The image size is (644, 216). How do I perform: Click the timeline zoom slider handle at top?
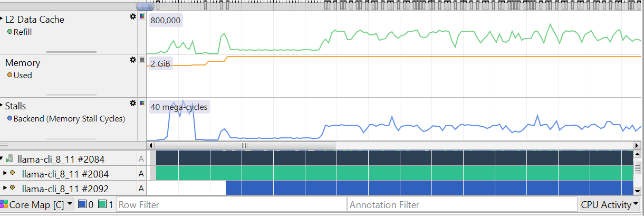click(x=145, y=7)
